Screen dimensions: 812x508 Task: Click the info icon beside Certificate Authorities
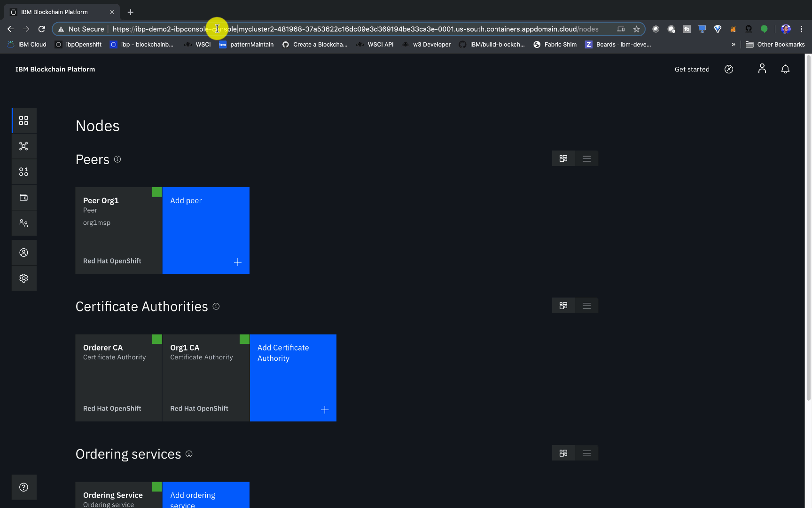[216, 306]
